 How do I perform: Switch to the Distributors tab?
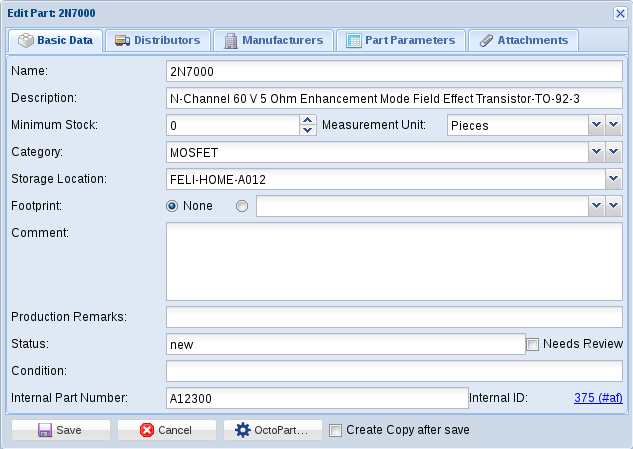pos(158,40)
